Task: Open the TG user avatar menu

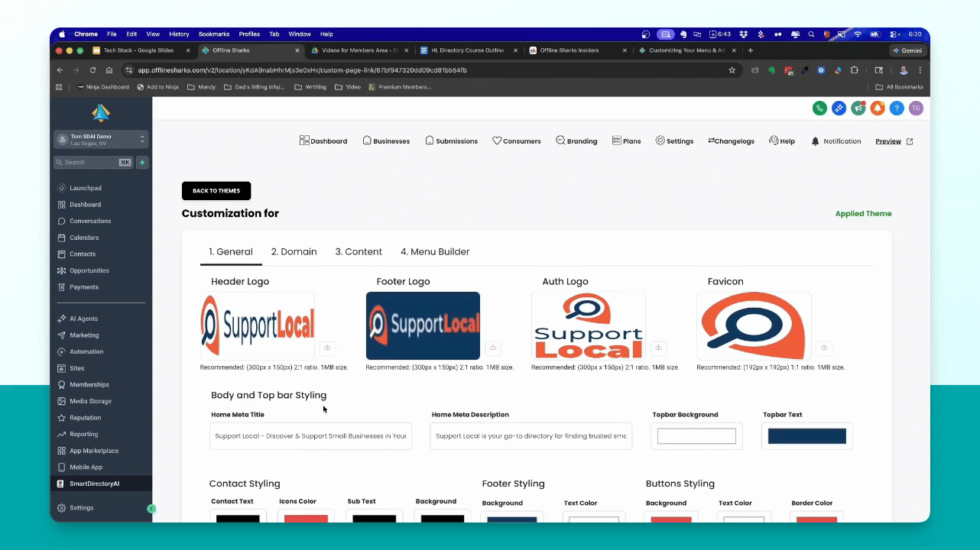Action: tap(916, 108)
